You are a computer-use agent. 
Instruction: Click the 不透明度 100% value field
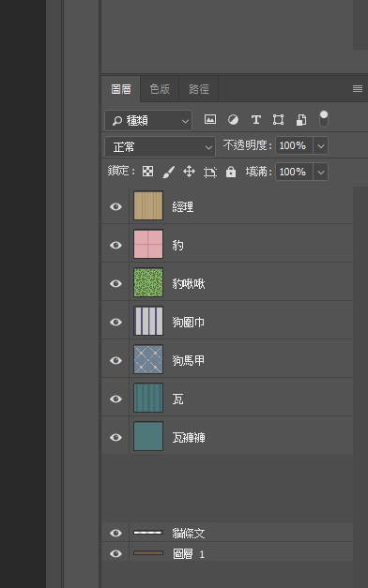coord(295,145)
